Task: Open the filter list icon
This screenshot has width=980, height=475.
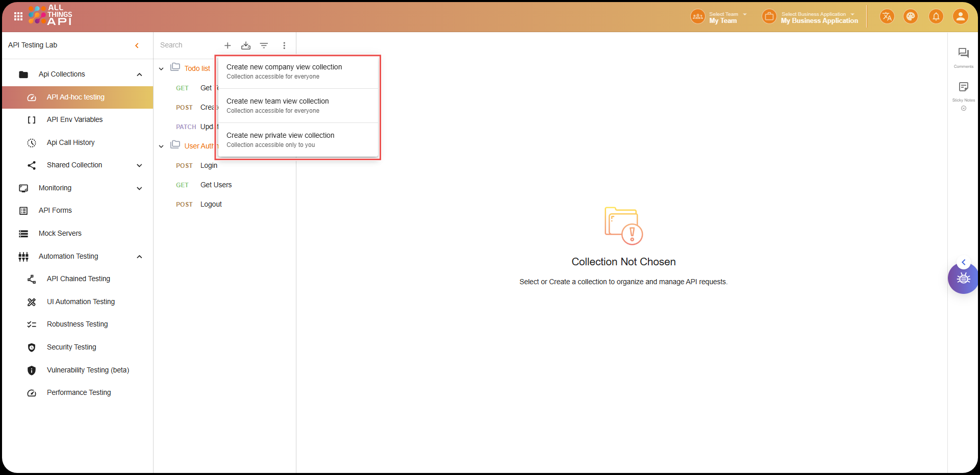Action: 264,45
